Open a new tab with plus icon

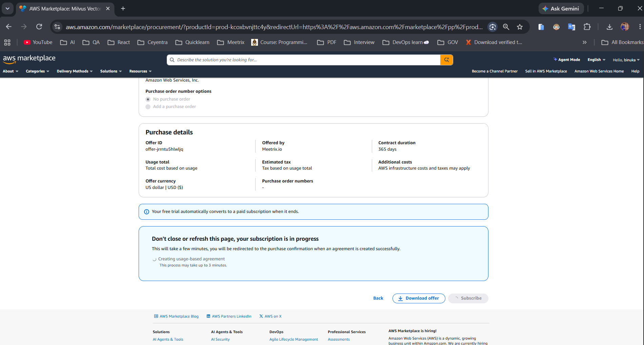pos(123,8)
